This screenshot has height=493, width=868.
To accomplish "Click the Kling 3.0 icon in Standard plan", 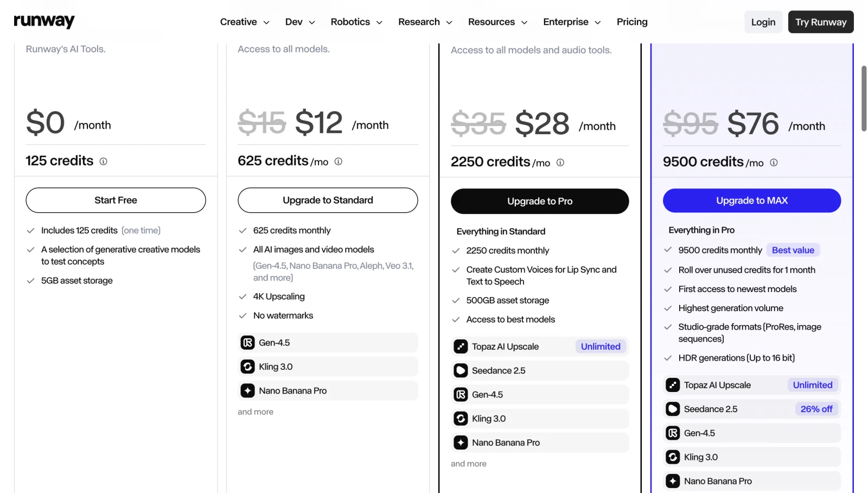I will (247, 366).
